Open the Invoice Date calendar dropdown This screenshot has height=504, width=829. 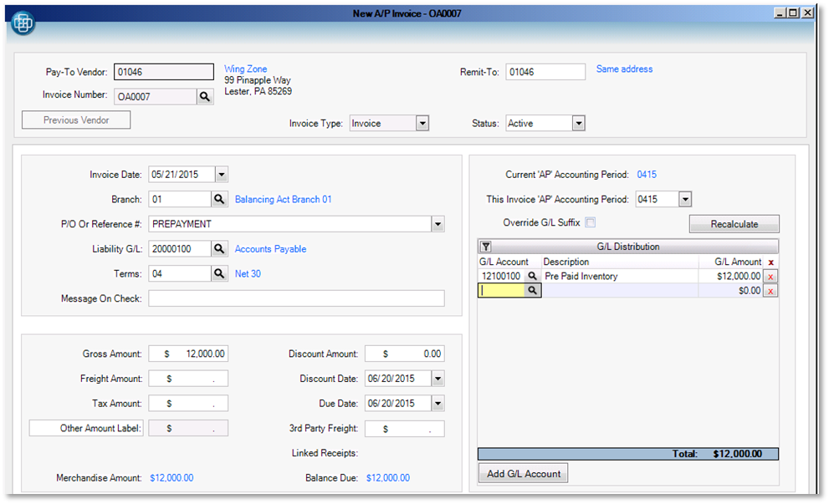(220, 174)
